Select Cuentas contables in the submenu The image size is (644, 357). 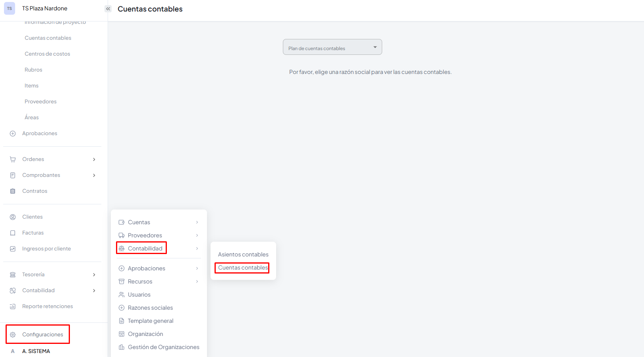243,268
